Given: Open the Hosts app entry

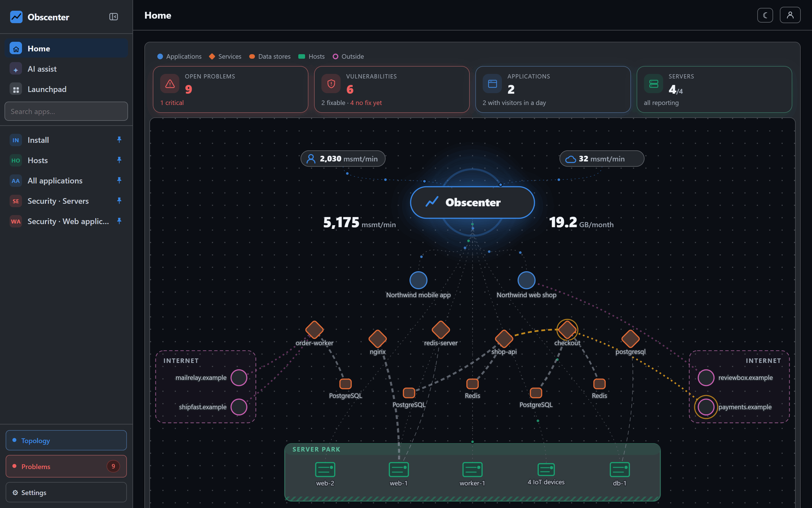Looking at the screenshot, I should [x=66, y=160].
